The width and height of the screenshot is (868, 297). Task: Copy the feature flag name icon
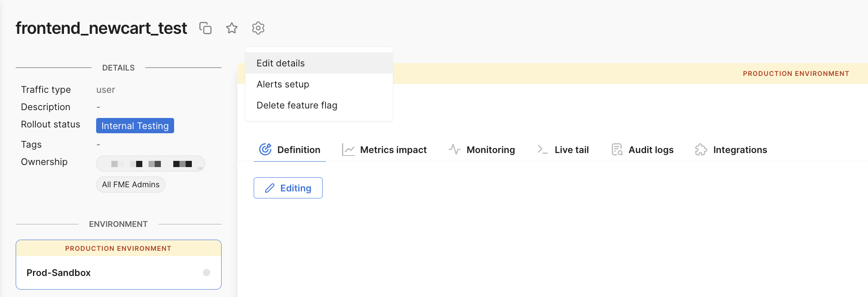tap(205, 28)
